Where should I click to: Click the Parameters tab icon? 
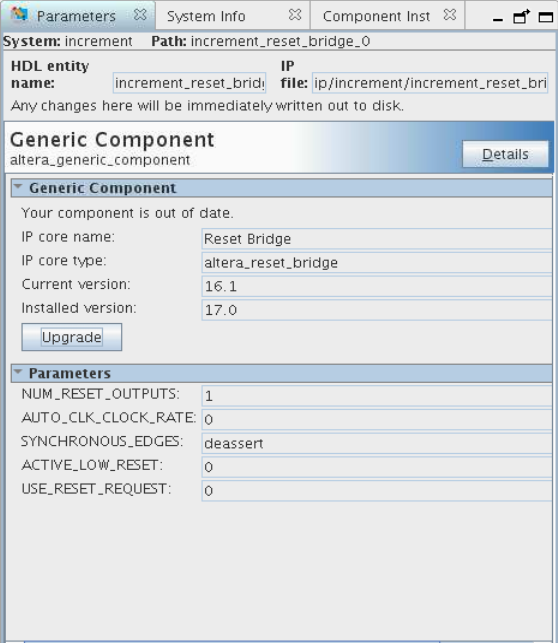click(19, 15)
